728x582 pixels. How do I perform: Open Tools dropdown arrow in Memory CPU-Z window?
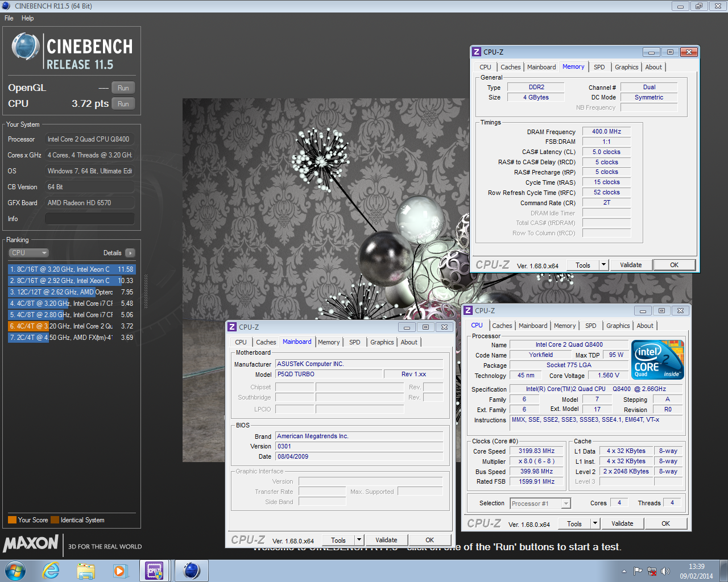pyautogui.click(x=603, y=265)
